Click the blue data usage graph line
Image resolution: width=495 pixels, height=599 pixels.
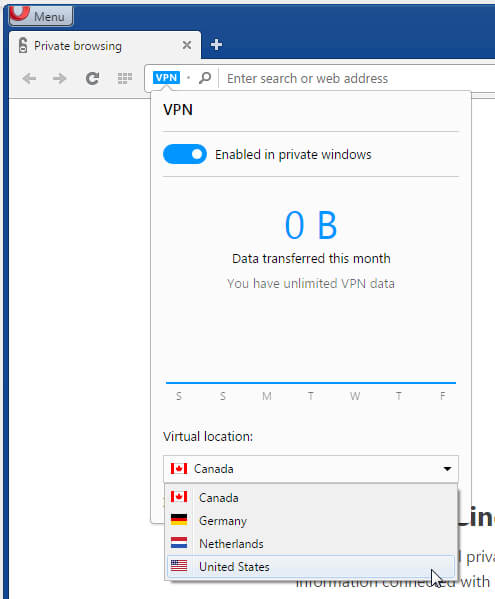point(311,382)
